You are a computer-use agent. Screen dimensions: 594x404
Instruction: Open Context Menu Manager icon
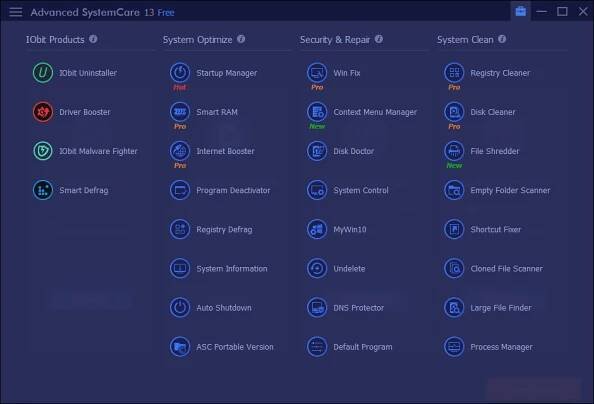[x=317, y=112]
